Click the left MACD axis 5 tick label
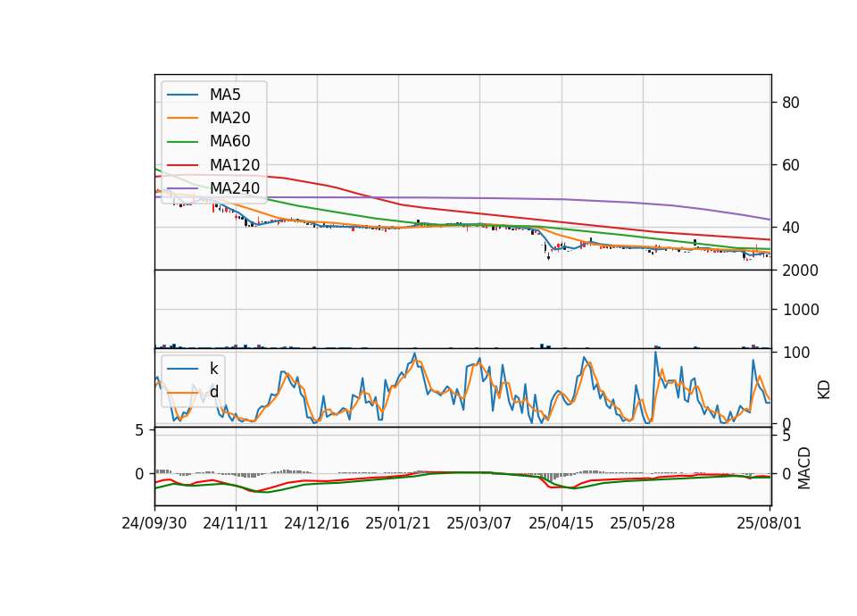 click(139, 430)
